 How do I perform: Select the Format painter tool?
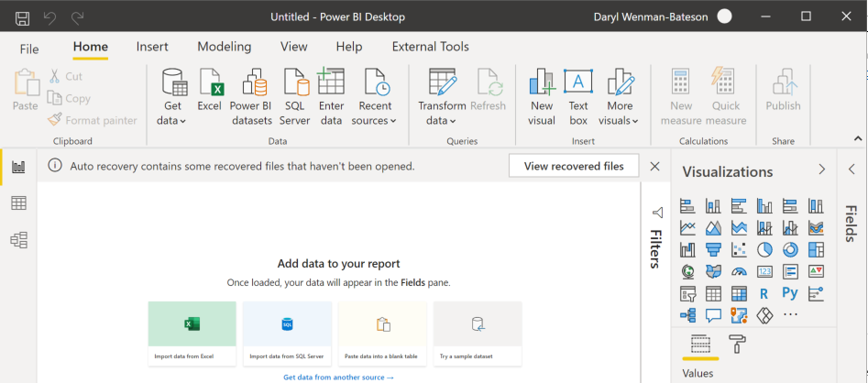93,119
